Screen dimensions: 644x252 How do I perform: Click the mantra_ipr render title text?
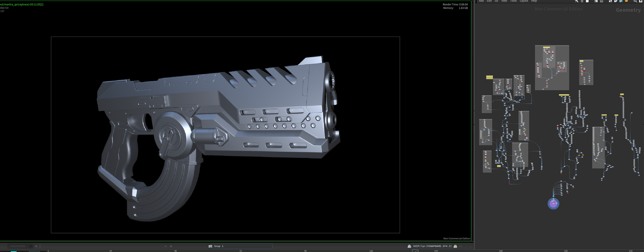tap(21, 4)
